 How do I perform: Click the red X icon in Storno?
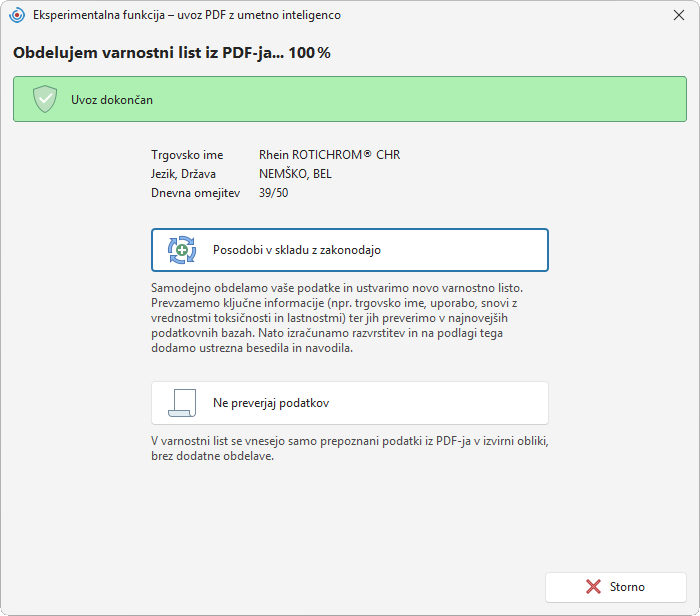pos(593,587)
